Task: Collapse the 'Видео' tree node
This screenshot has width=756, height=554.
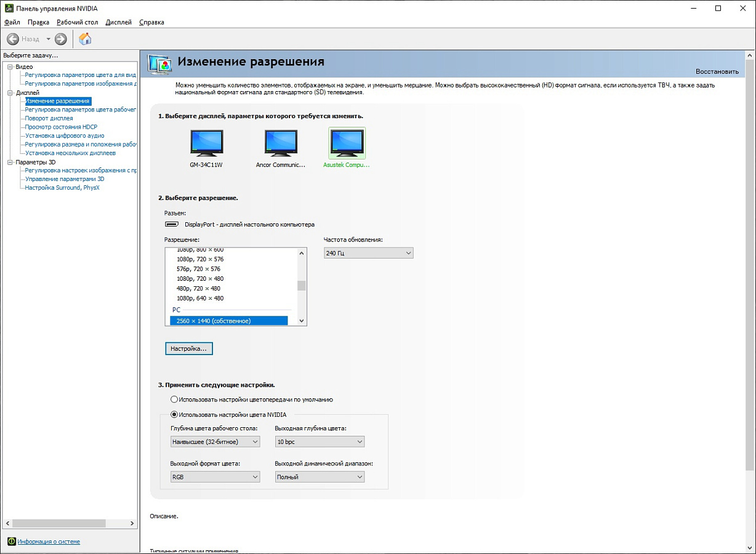Action: 10,66
